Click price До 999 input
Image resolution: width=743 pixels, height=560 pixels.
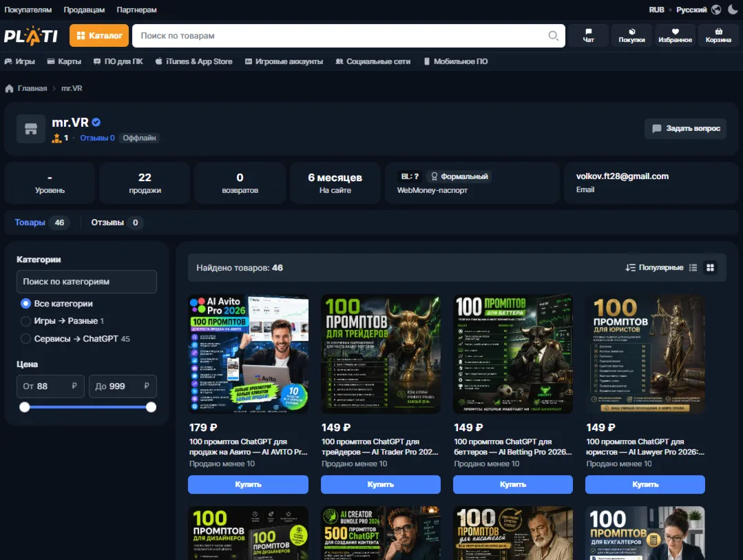click(x=123, y=386)
